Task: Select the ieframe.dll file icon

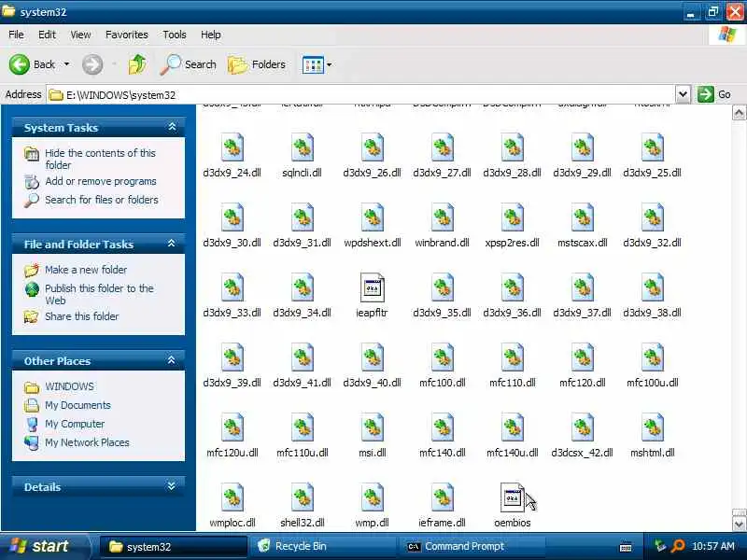Action: [x=443, y=497]
